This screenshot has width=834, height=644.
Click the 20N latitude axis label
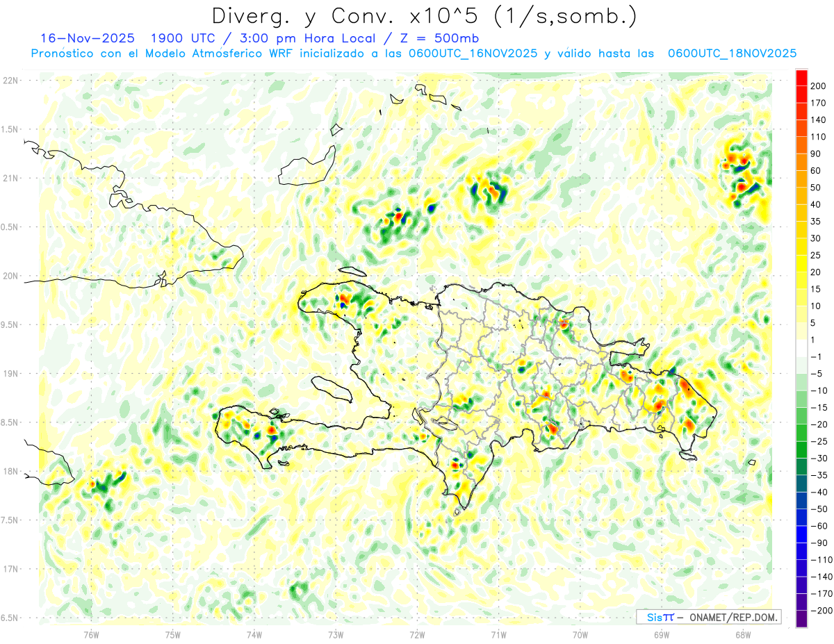pyautogui.click(x=10, y=276)
